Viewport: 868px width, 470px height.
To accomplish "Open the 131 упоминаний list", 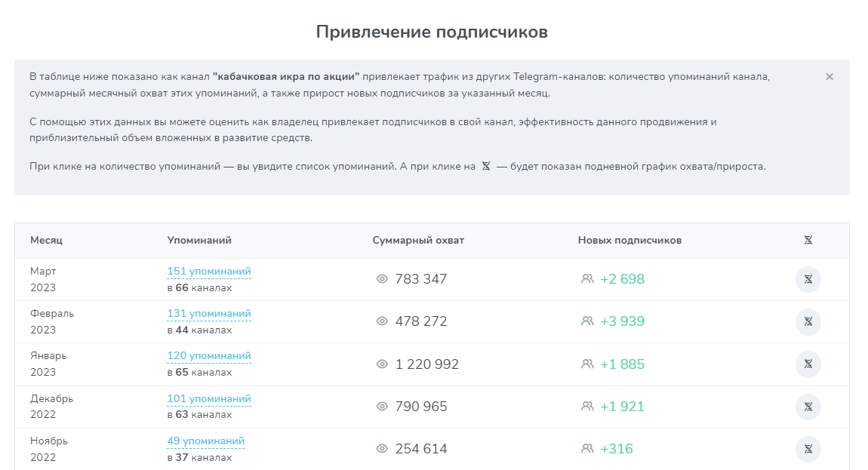I will [x=209, y=314].
